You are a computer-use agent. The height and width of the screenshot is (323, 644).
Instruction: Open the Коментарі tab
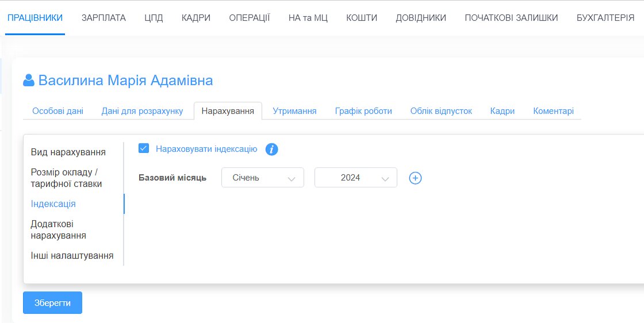point(553,111)
